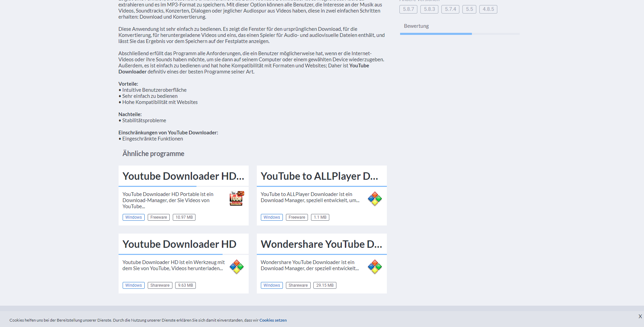This screenshot has width=644, height=327.
Task: Click the Wondershare YouTube Downloader diamond icon
Action: 375,267
